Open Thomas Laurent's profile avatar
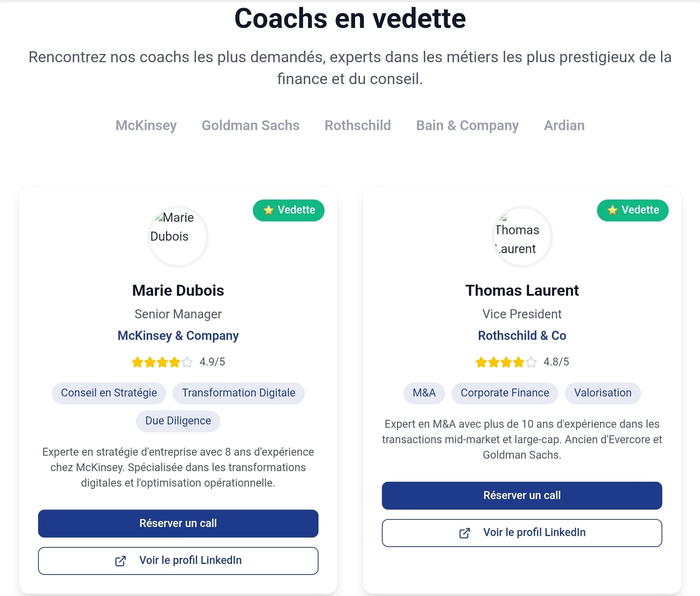This screenshot has height=596, width=700. [x=522, y=237]
